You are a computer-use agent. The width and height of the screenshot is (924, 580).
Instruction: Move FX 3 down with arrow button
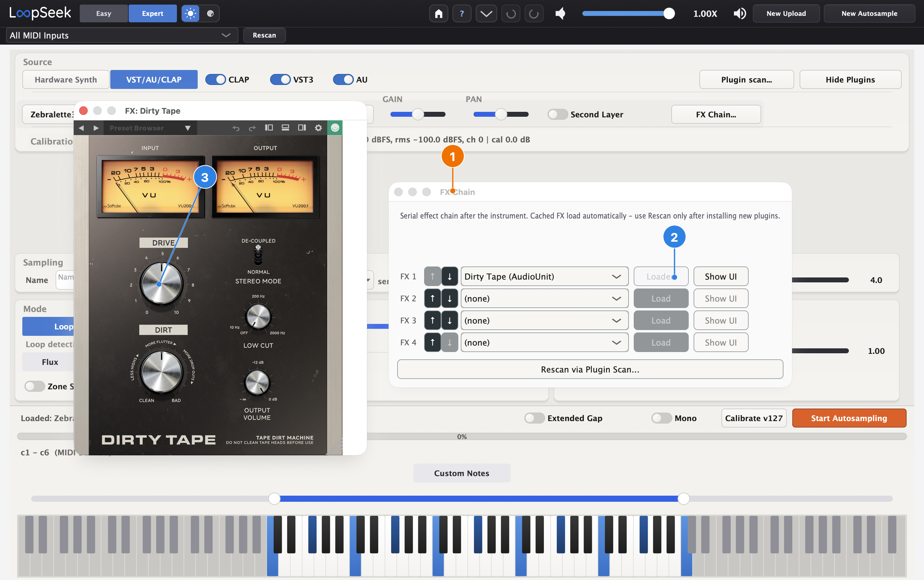point(449,320)
